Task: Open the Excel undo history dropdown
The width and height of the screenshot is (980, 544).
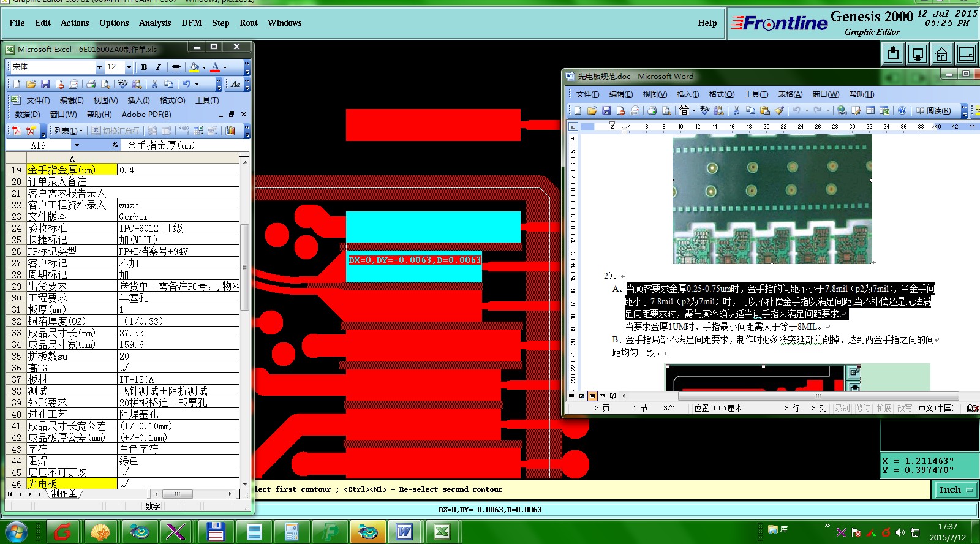Action: pos(197,84)
